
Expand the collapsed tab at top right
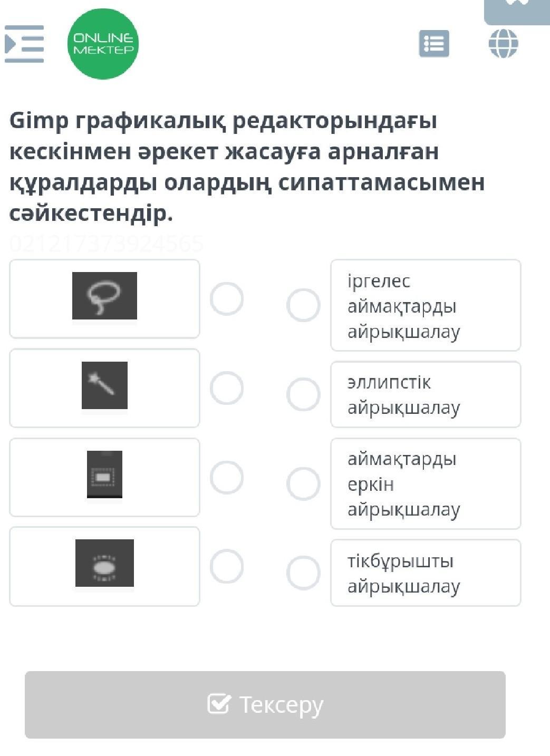tap(517, 12)
